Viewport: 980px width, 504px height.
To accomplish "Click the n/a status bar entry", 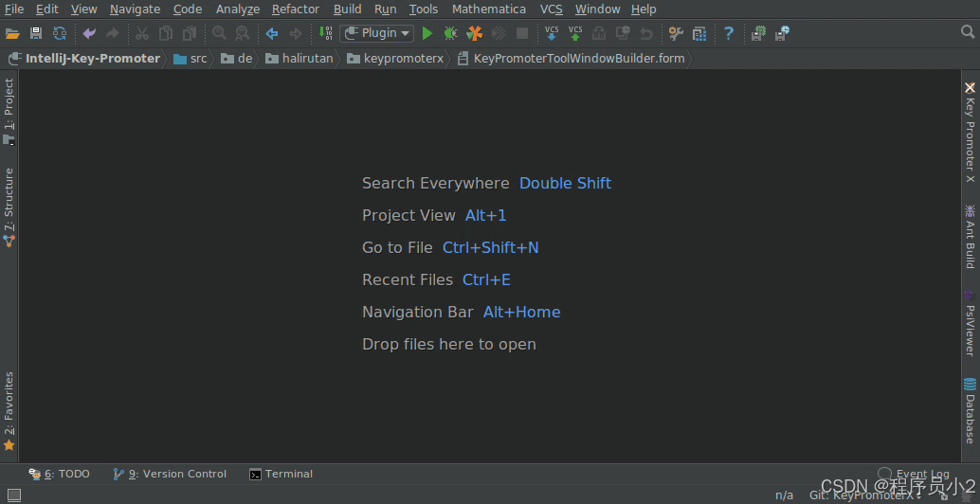I will (x=785, y=495).
